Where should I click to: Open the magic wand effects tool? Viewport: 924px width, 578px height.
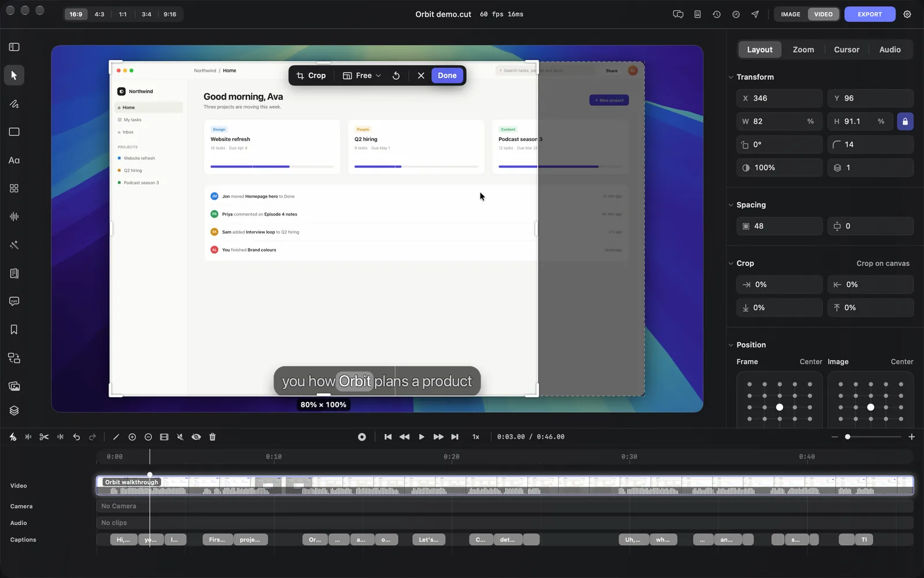click(14, 244)
